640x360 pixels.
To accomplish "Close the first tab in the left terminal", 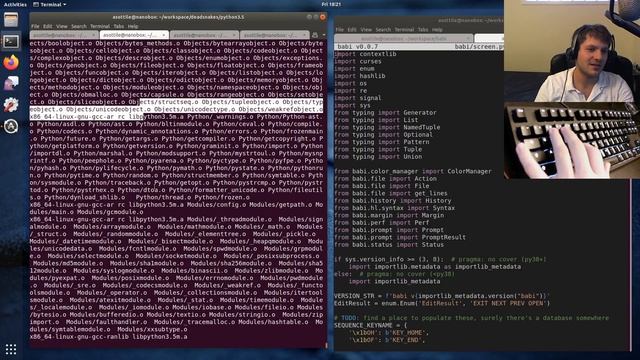I will [93, 35].
